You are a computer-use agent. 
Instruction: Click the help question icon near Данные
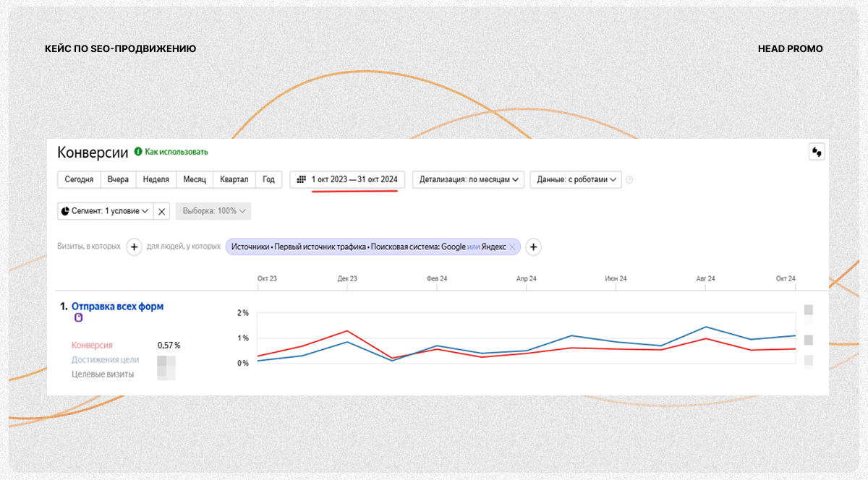coord(629,180)
